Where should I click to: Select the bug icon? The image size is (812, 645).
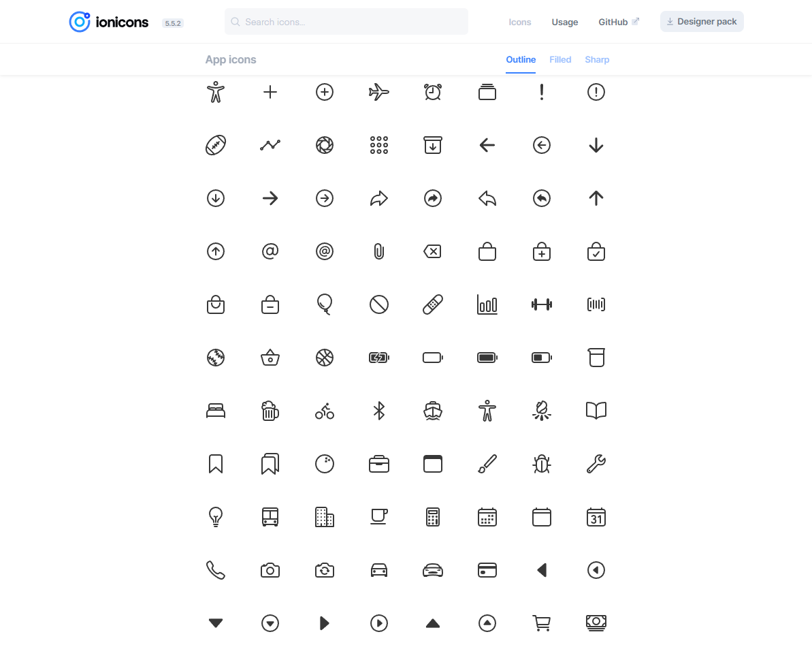542,464
